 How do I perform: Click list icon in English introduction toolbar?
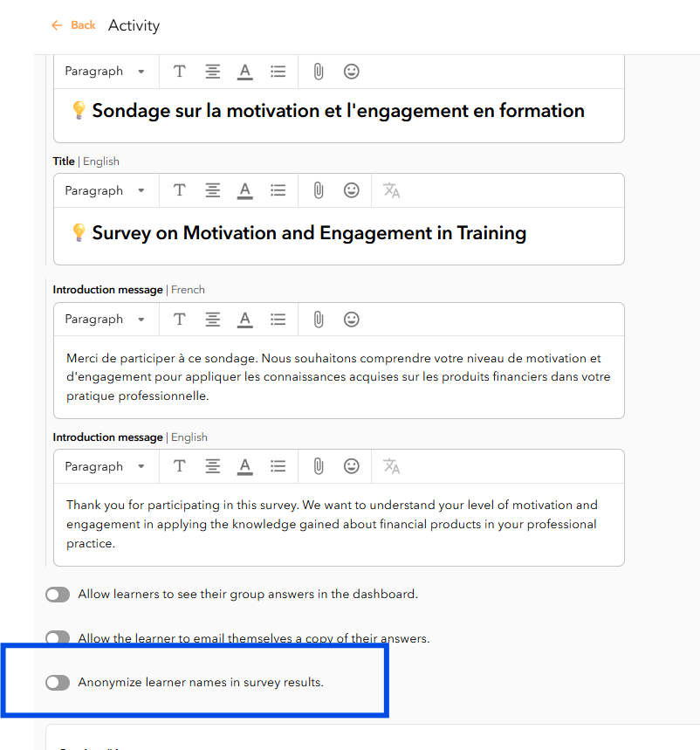click(x=278, y=466)
